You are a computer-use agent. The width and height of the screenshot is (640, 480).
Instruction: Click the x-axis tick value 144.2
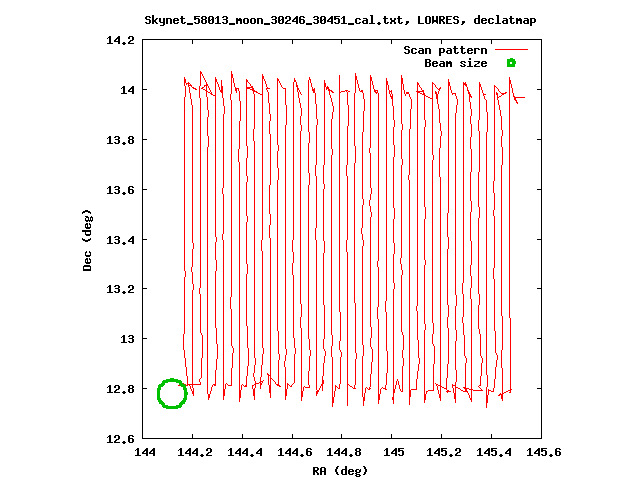point(195,452)
